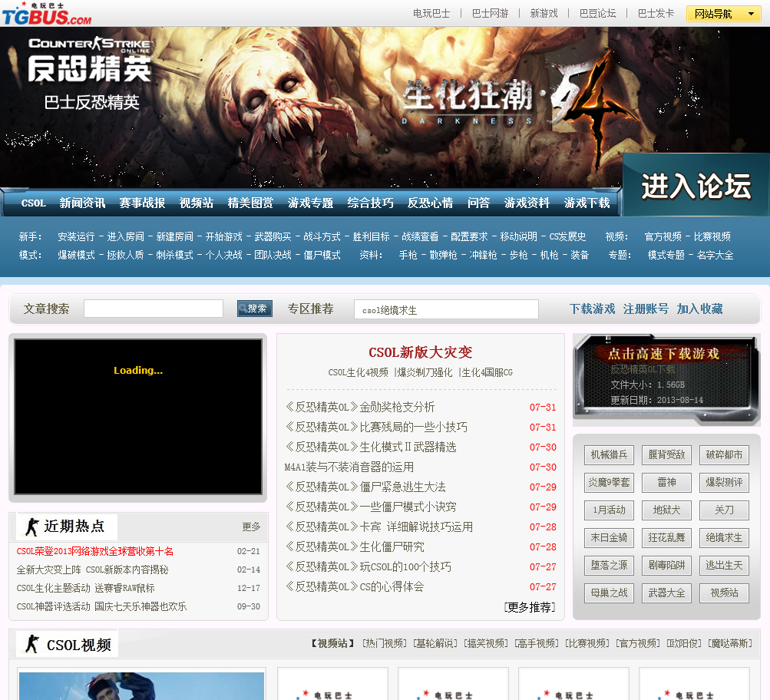Click the large CSOL video thumbnail
This screenshot has width=770, height=700.
(141, 685)
